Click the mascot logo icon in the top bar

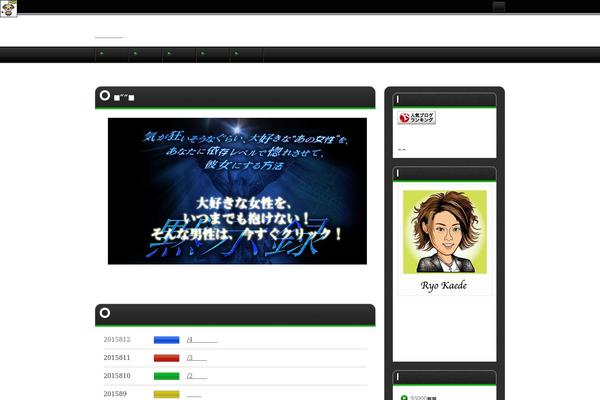(x=8, y=8)
